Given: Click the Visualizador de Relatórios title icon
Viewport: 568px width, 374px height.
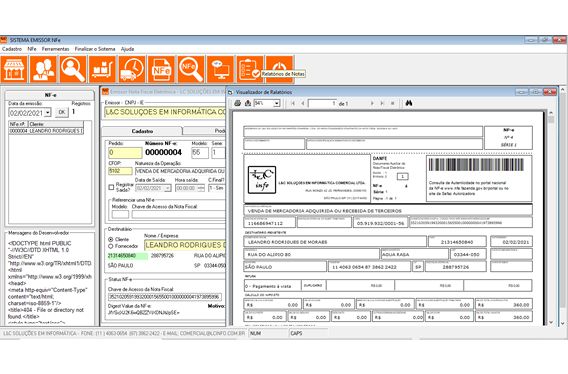Looking at the screenshot, I should (x=230, y=92).
